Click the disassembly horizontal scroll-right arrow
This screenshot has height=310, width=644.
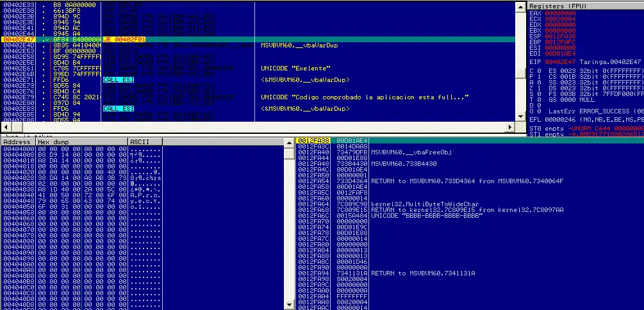point(511,126)
